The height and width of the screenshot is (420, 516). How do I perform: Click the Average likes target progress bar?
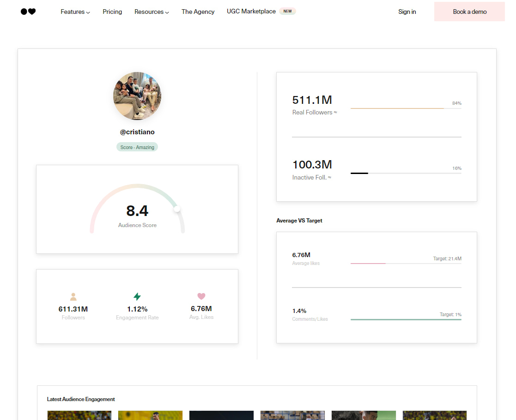click(x=406, y=264)
